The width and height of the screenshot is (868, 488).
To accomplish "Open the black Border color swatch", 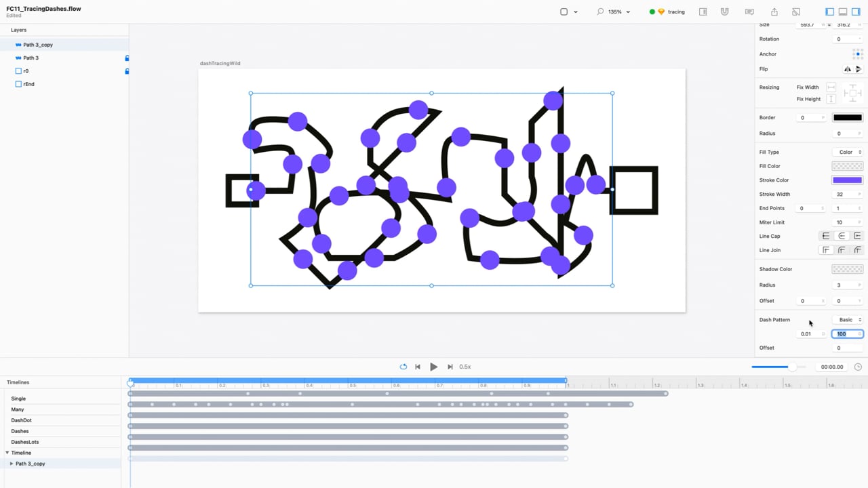I will coord(848,118).
